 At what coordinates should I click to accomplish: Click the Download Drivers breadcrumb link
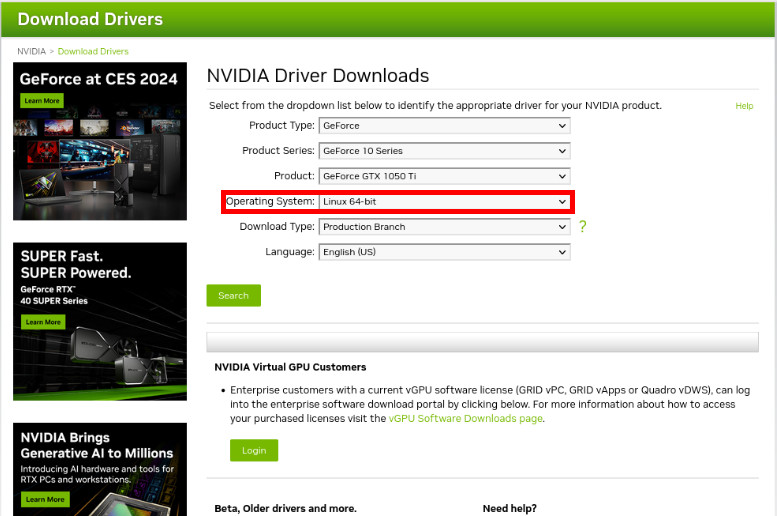click(x=93, y=51)
